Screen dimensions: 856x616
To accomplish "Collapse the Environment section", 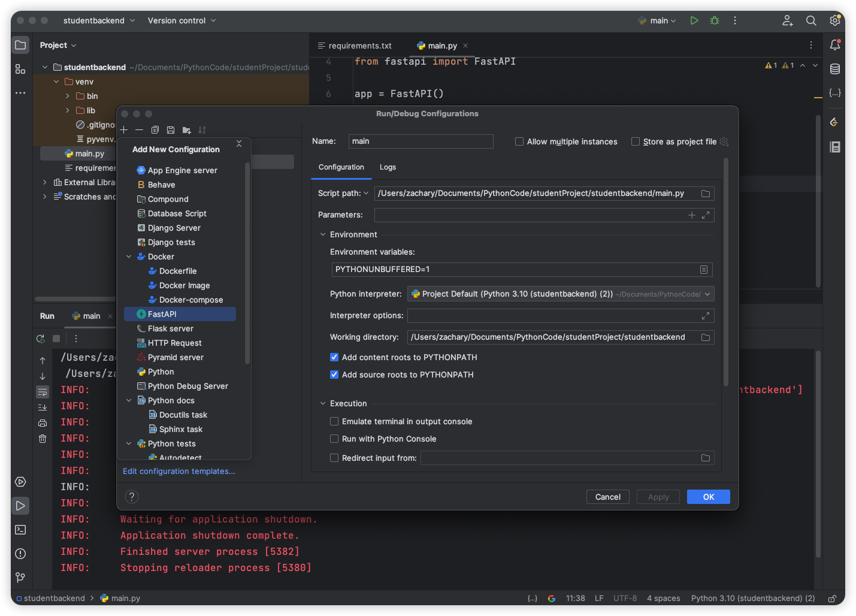I will pyautogui.click(x=323, y=234).
